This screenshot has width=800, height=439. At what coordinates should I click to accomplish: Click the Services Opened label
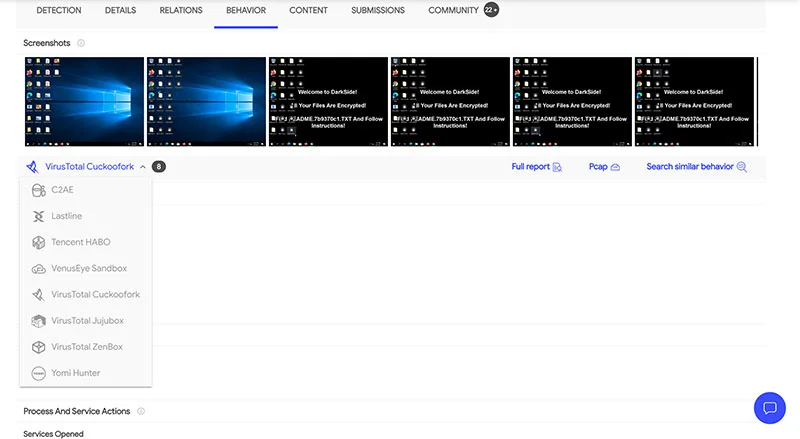(53, 434)
